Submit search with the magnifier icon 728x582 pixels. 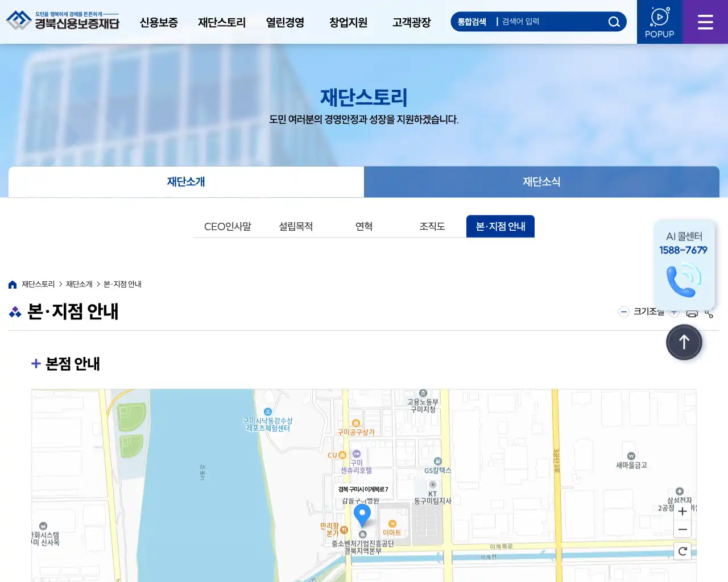tap(614, 22)
